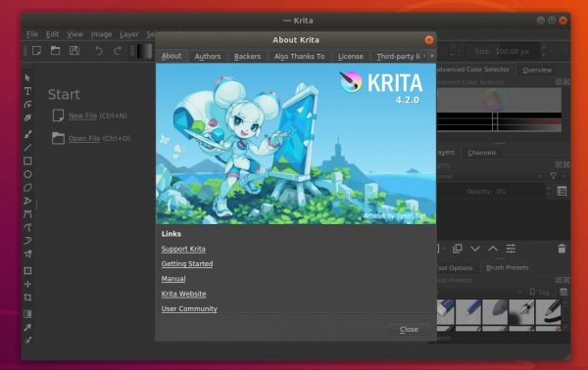Select the Select Shapes arrow tool

click(x=27, y=78)
